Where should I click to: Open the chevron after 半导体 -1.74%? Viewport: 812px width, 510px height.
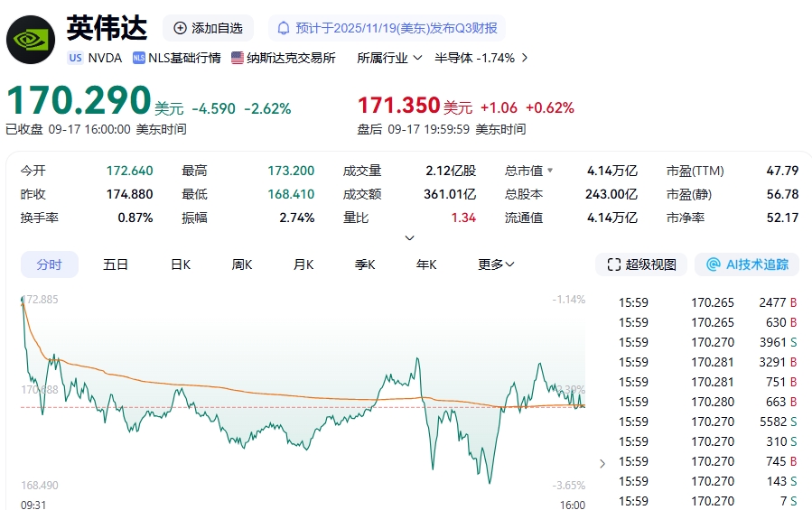tap(525, 58)
